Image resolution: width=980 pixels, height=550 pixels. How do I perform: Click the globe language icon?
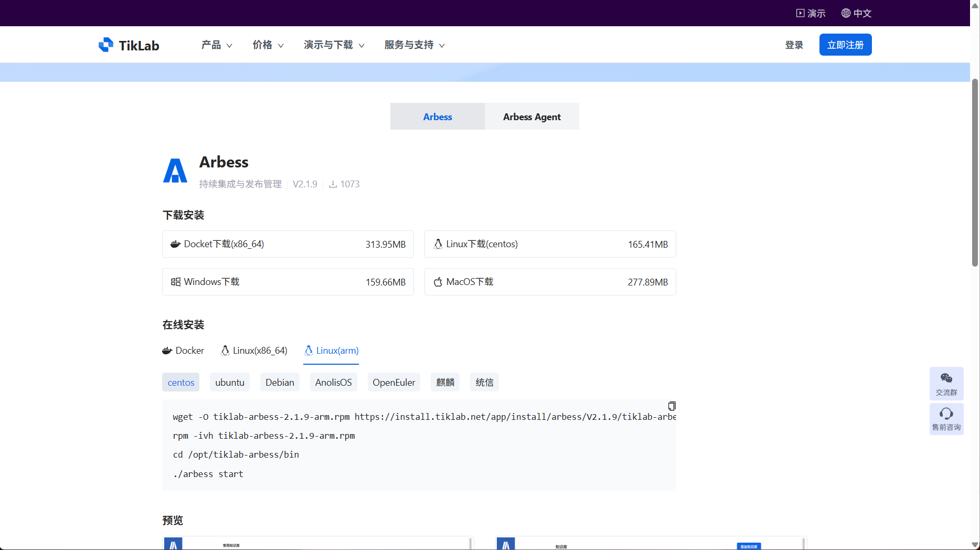[846, 13]
